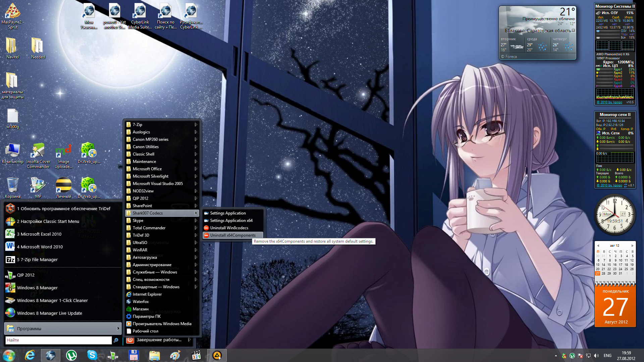Go to next month in calendar gadget
This screenshot has height=362, width=644.
coord(633,246)
